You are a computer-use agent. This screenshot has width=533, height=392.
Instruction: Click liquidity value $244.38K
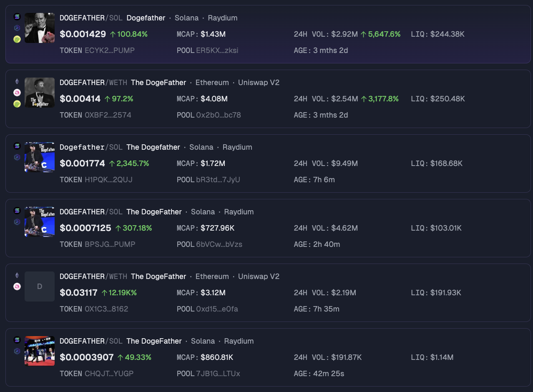point(447,34)
